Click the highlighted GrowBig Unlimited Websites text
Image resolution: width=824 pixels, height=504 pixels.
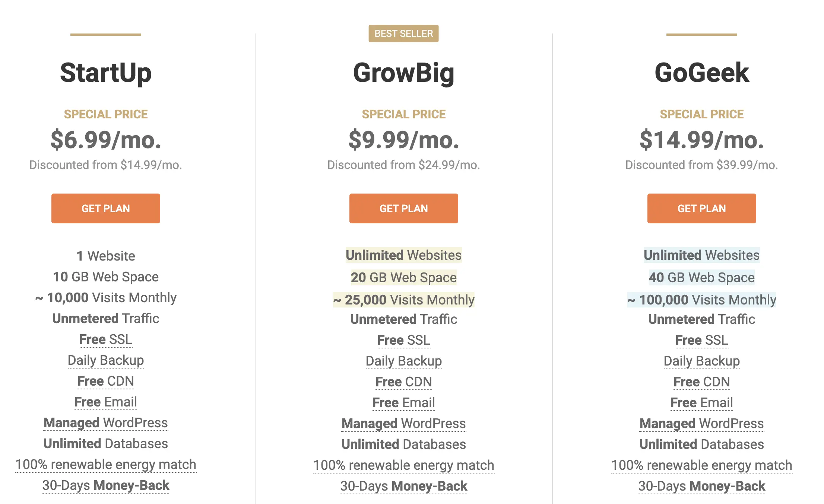point(403,255)
